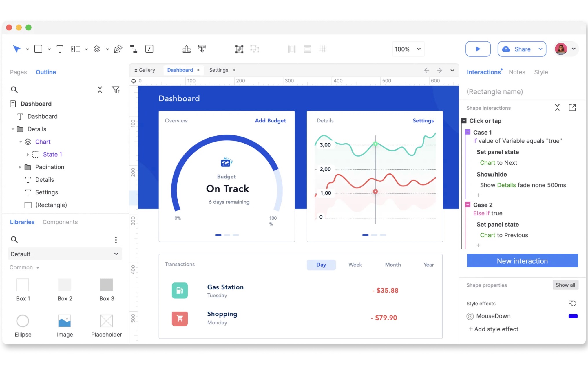Open the Settings page tab
Viewport: 588px width, 367px height.
tap(218, 70)
